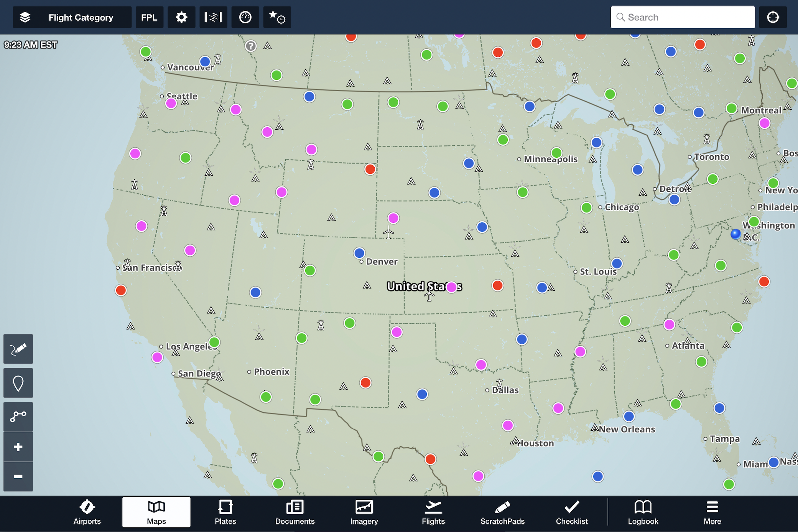This screenshot has height=532, width=798.
Task: Click the Search field
Action: pos(683,17)
